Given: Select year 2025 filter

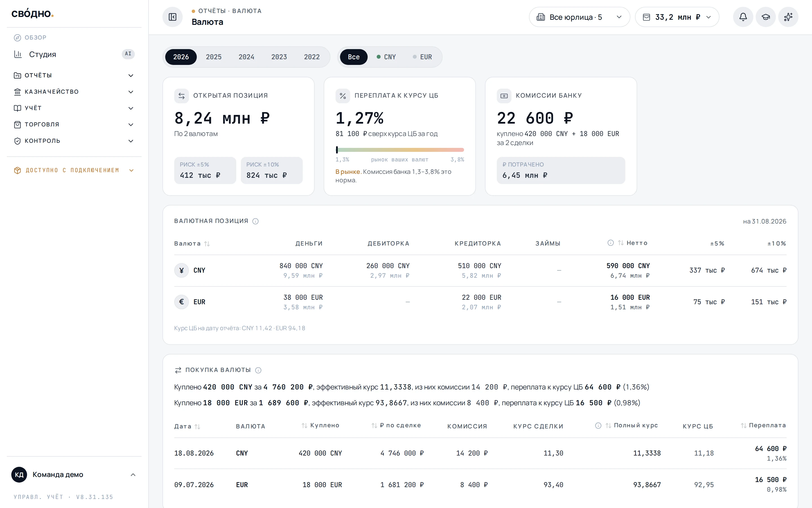Looking at the screenshot, I should pyautogui.click(x=214, y=57).
